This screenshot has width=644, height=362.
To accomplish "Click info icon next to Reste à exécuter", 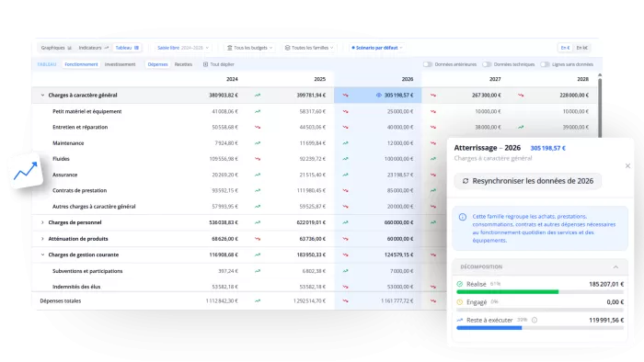I will 535,320.
